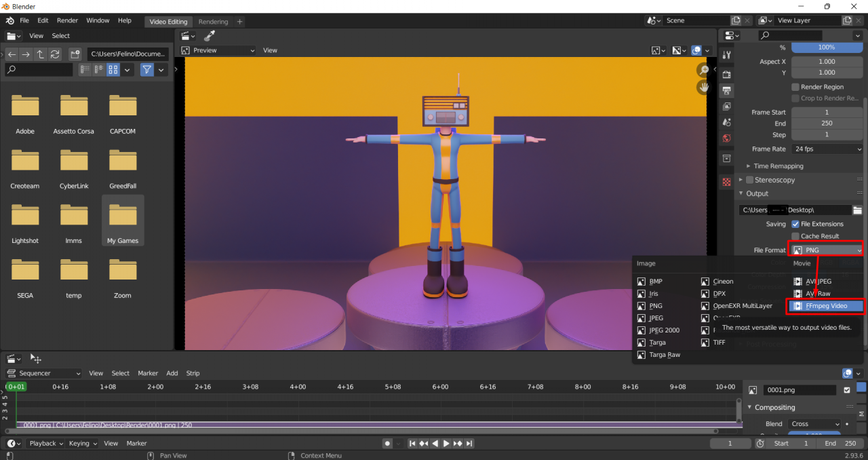Open the Frame Rate 24 fps dropdown
Screen dimensions: 868x460
[827, 149]
